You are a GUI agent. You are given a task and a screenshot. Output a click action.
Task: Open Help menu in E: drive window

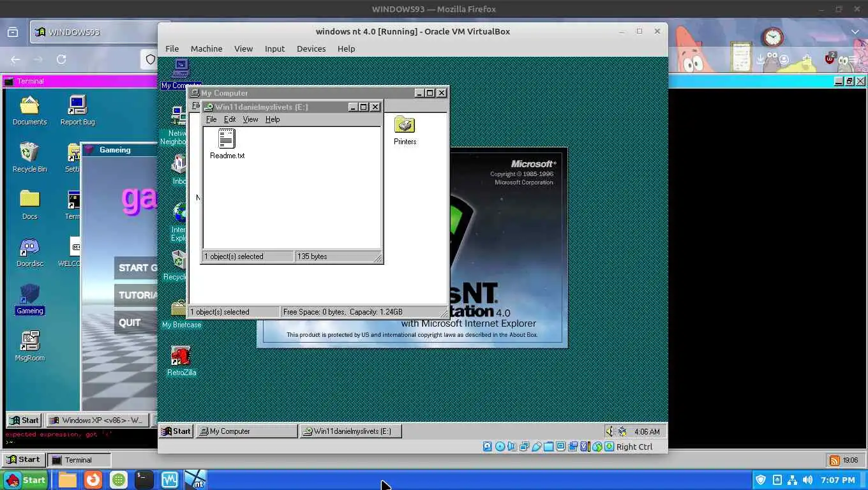(273, 119)
